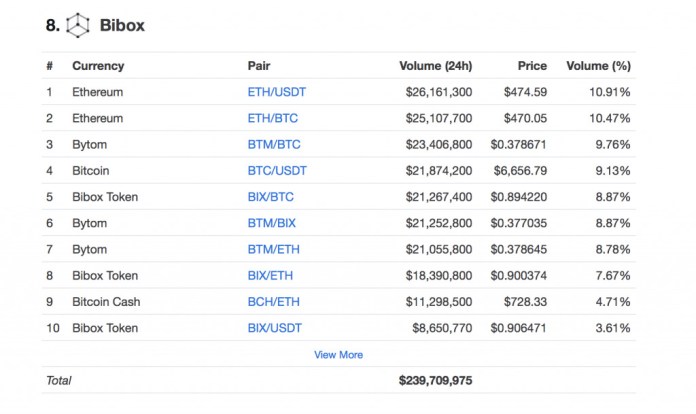Select Bibox Token in the BIX/BTC row
Screen dimensions: 696x414
pos(105,197)
